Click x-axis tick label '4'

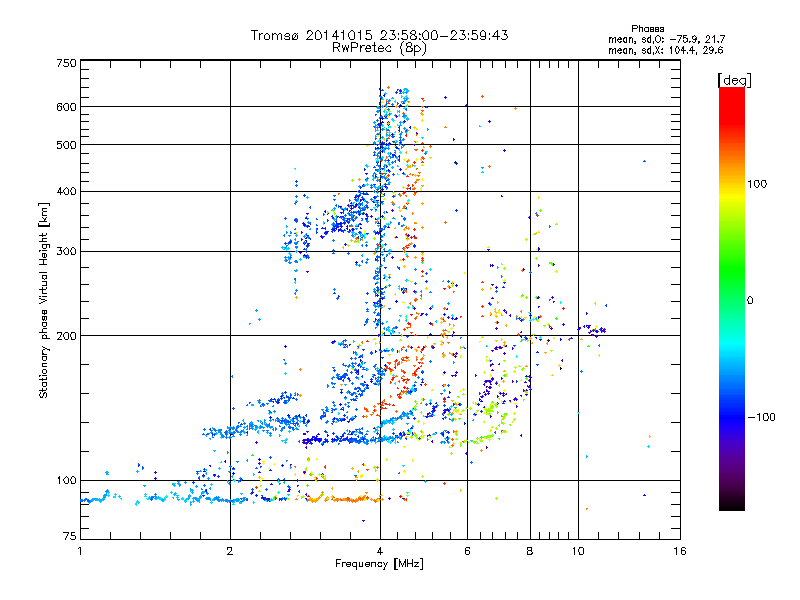click(380, 551)
